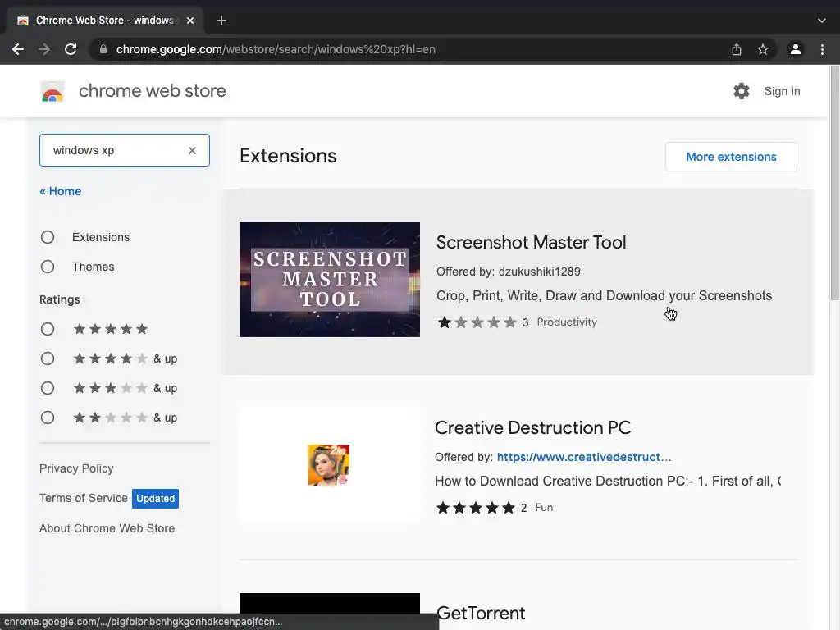Click the Chrome Web Store logo

point(52,91)
